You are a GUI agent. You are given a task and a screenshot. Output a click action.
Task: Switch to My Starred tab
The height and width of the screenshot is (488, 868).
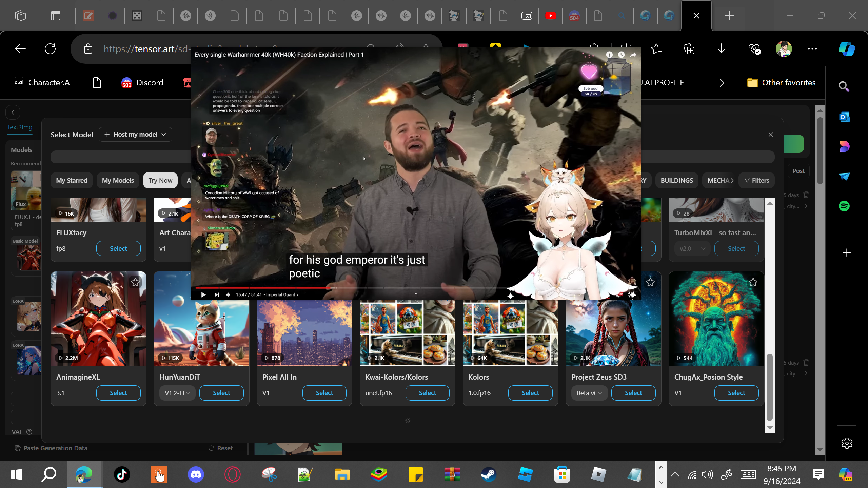72,180
